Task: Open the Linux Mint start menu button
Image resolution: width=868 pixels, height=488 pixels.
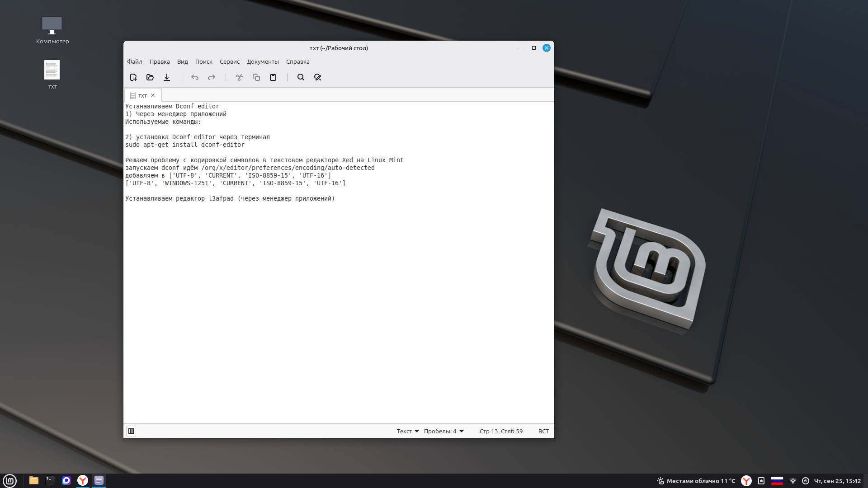Action: (9, 480)
